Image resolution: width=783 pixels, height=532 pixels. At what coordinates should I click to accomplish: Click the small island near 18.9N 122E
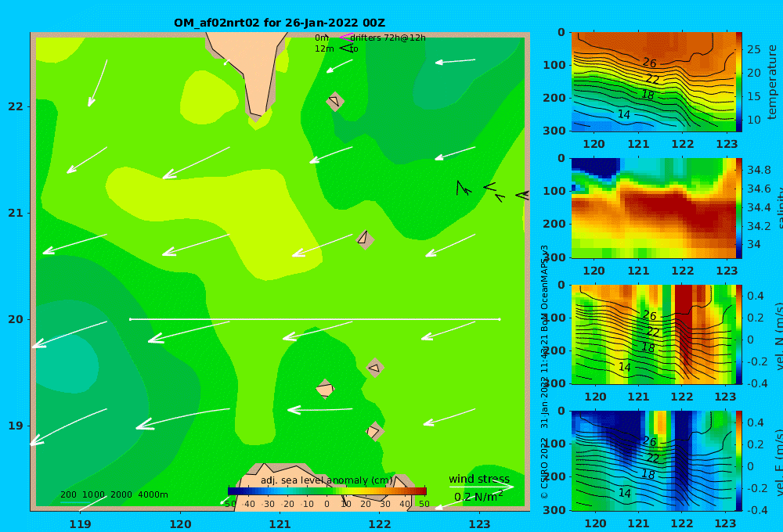click(x=374, y=431)
